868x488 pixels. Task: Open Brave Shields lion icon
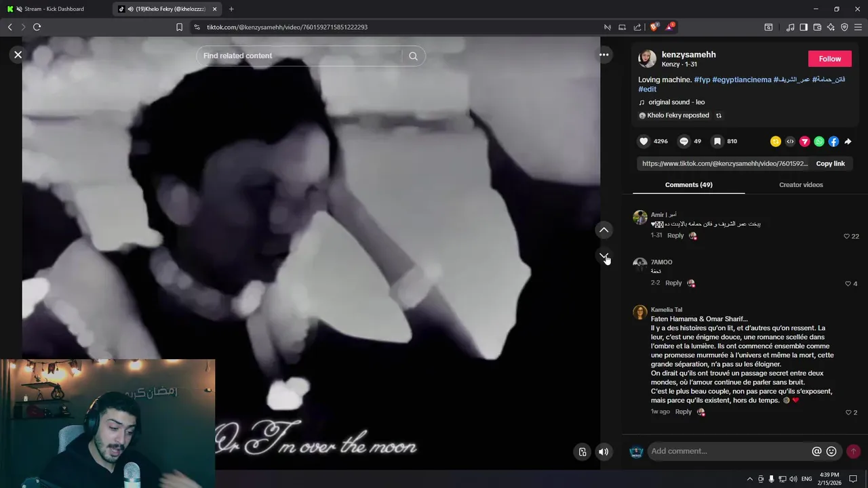[x=654, y=27]
